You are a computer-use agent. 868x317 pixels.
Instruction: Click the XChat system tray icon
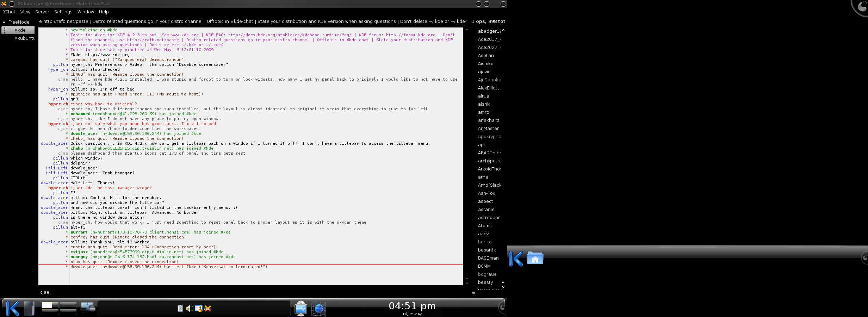[x=208, y=309]
